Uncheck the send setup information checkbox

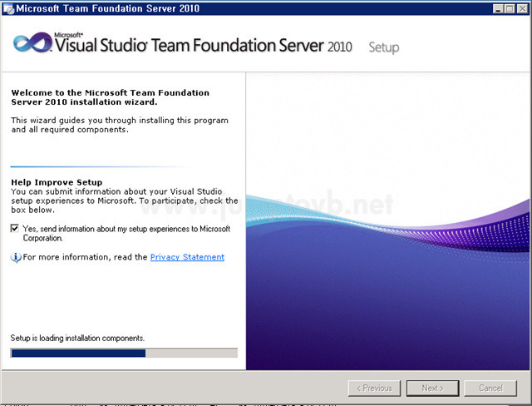[x=15, y=228]
